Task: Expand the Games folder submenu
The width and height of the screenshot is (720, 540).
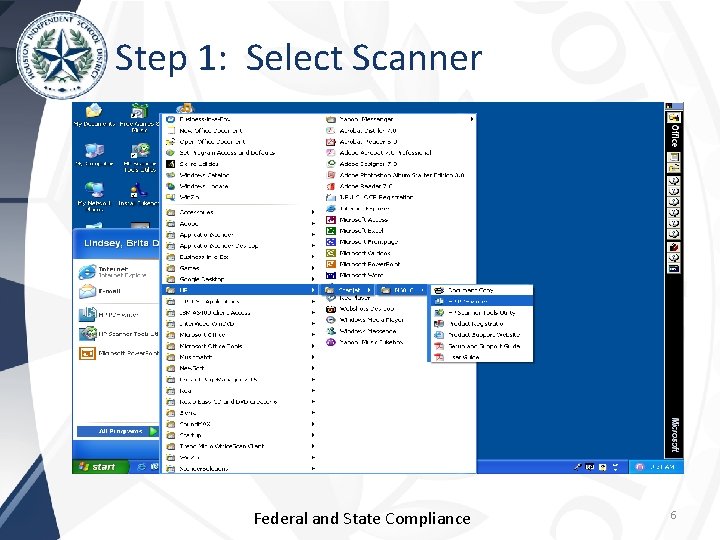Action: click(240, 268)
